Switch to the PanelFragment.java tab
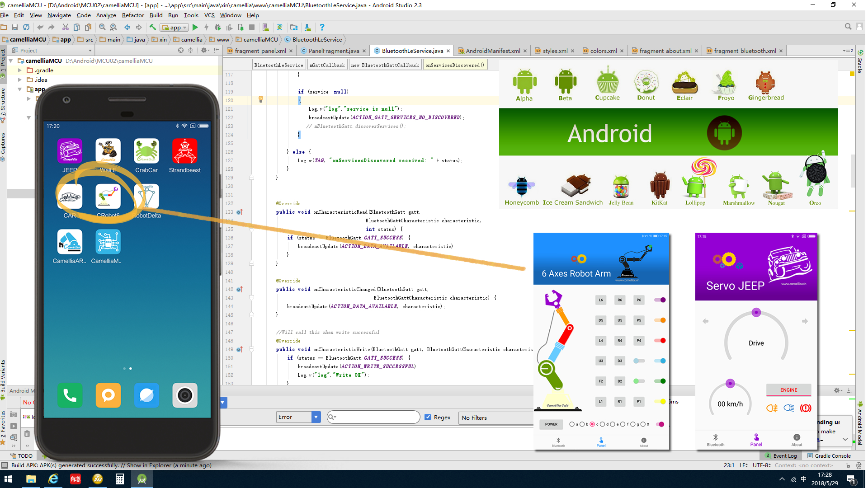Viewport: 868px width, 488px height. (334, 51)
